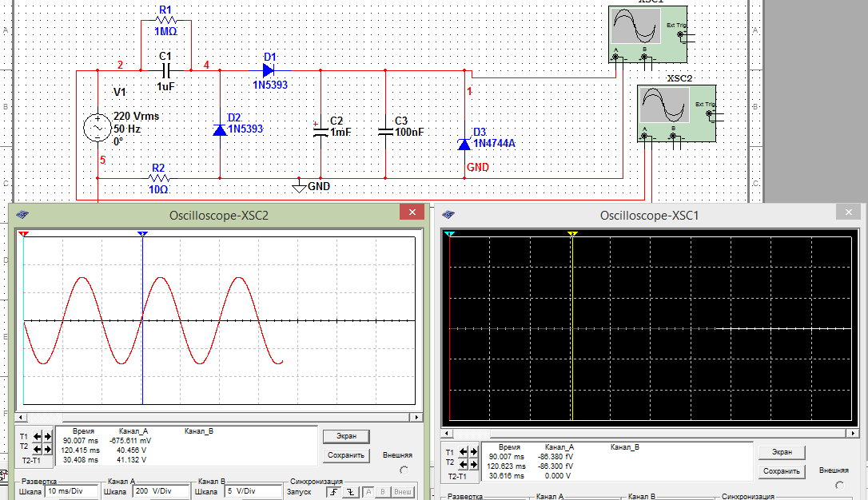This screenshot has width=868, height=500.
Task: Click '40.456 V' reading in XSC2
Action: pos(131,450)
